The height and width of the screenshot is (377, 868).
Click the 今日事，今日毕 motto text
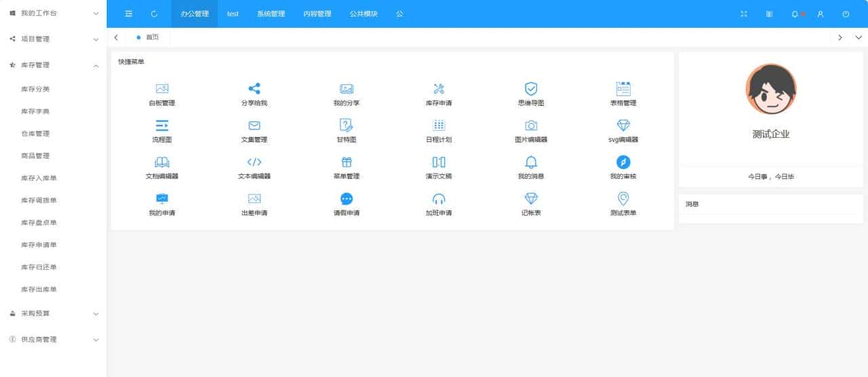click(771, 176)
